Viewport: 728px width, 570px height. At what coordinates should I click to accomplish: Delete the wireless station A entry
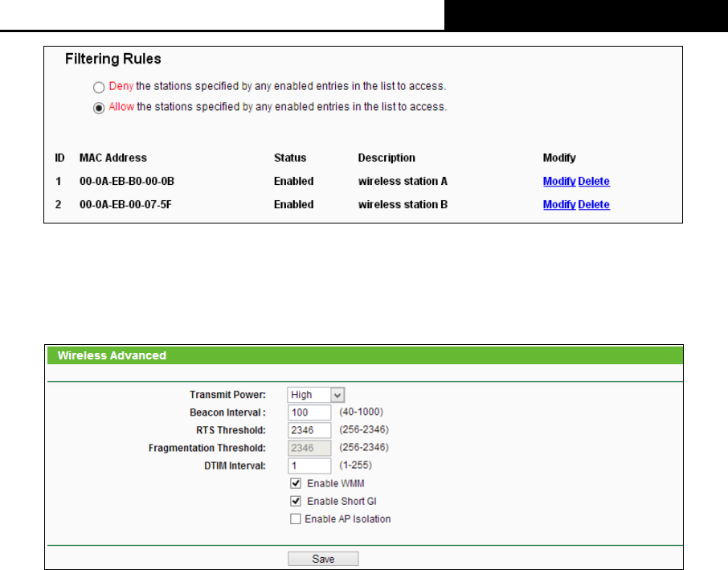(x=593, y=181)
